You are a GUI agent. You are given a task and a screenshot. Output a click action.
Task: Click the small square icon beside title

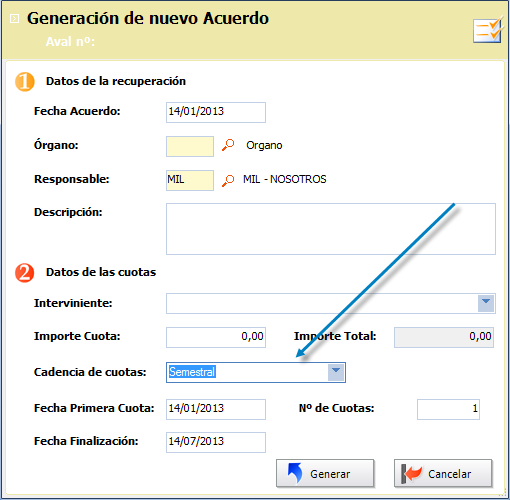click(14, 18)
